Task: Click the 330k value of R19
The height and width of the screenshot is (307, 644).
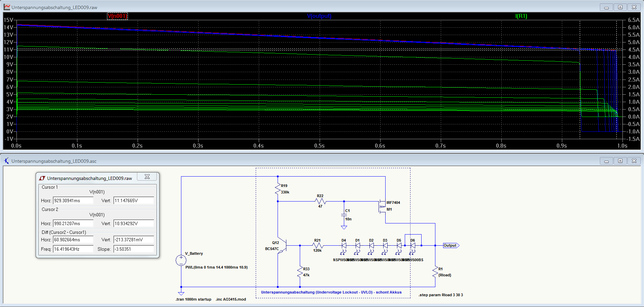Action: pyautogui.click(x=285, y=192)
